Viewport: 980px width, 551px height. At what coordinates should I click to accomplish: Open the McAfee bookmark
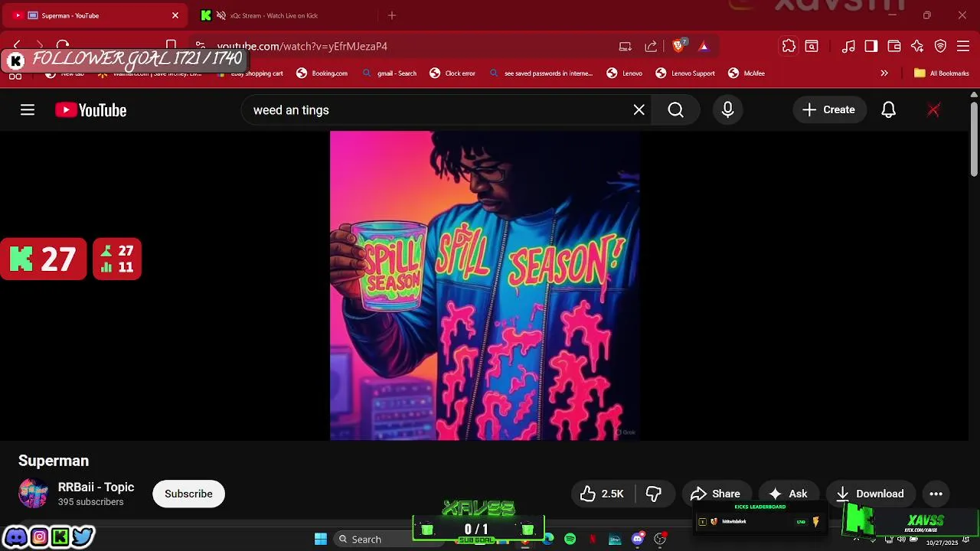tap(746, 73)
